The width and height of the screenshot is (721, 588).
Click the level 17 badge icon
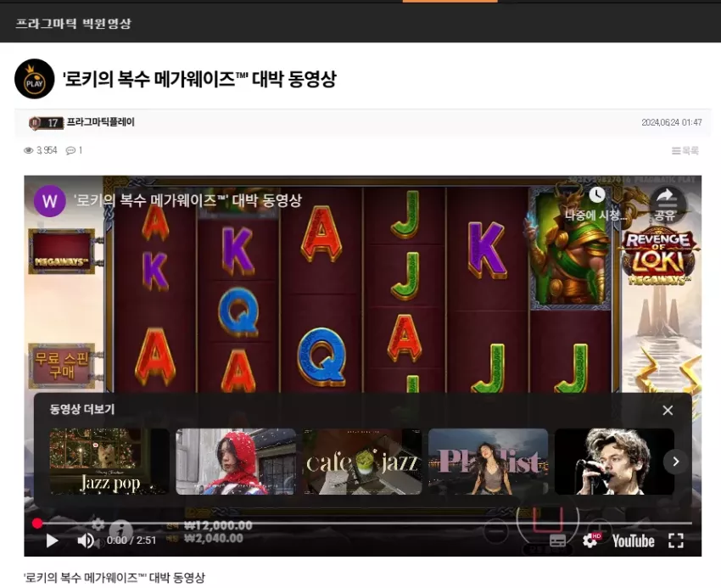click(46, 123)
